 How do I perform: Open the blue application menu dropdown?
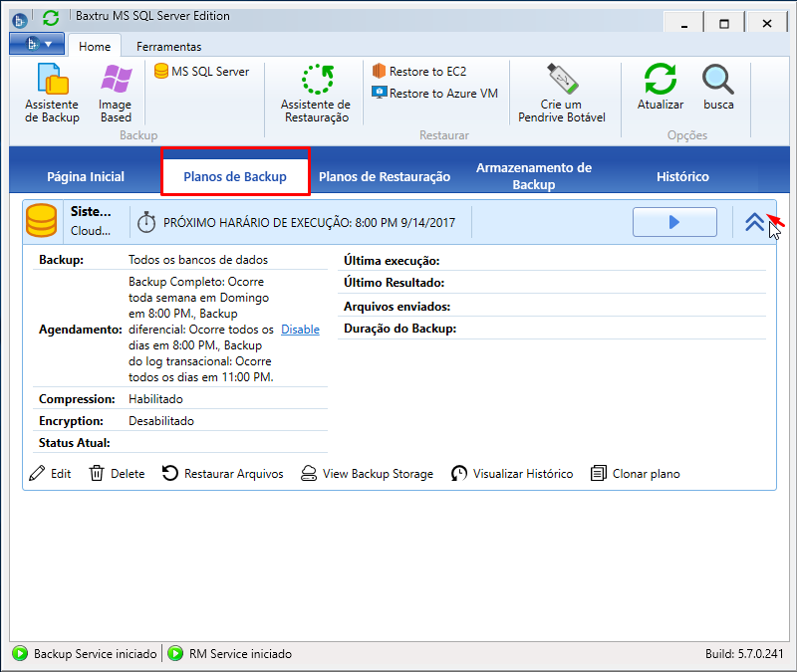click(x=37, y=44)
